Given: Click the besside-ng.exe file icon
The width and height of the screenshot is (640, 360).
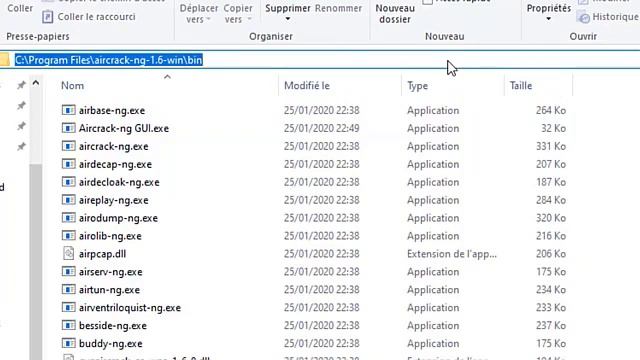Looking at the screenshot, I should click(x=69, y=326).
